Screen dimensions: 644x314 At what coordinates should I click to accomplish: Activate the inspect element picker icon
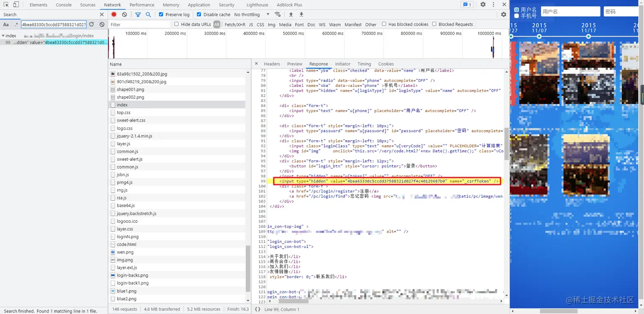(x=6, y=5)
